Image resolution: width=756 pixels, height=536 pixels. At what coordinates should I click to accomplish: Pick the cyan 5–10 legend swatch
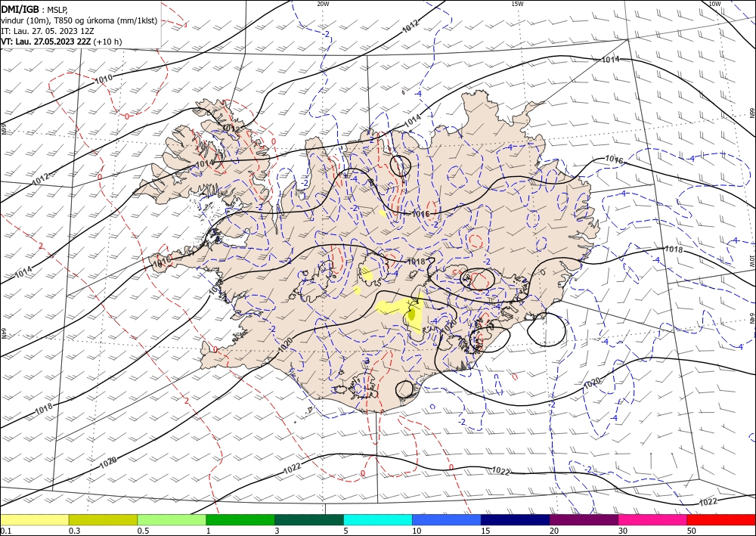point(378,519)
